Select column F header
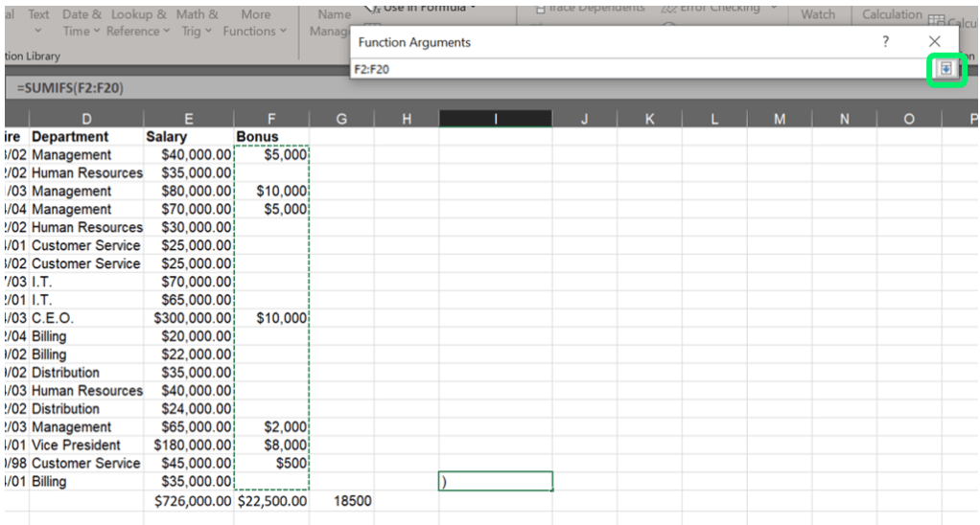 pos(271,118)
